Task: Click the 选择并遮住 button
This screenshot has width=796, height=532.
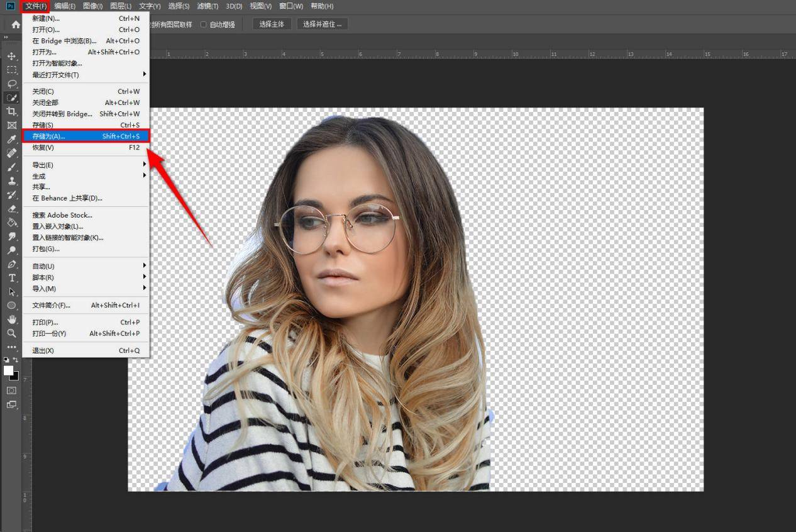Action: pos(323,25)
